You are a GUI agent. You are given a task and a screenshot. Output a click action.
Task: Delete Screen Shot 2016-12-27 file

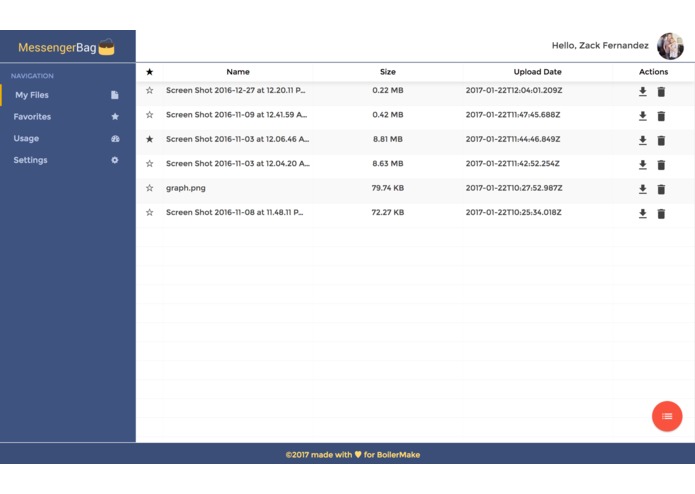tap(661, 92)
